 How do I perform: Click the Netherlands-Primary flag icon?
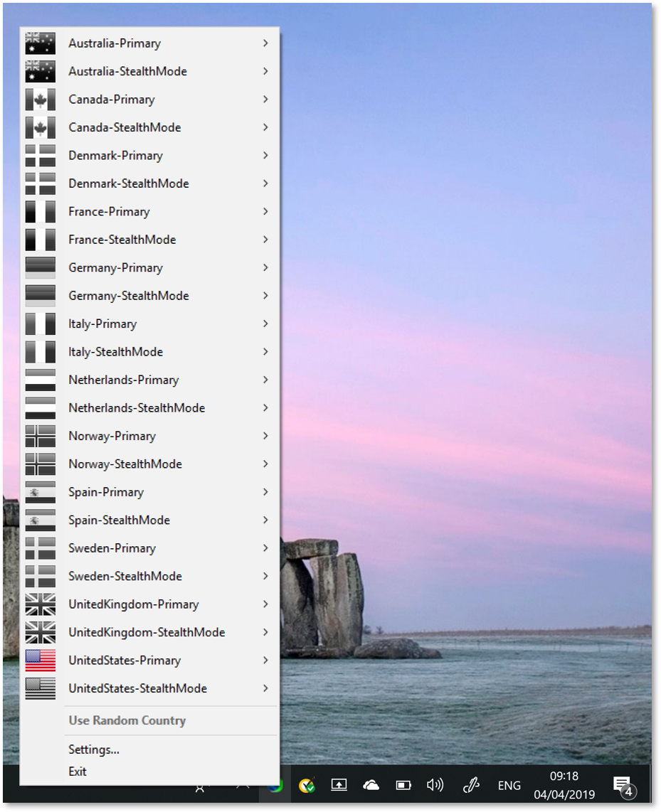point(41,380)
